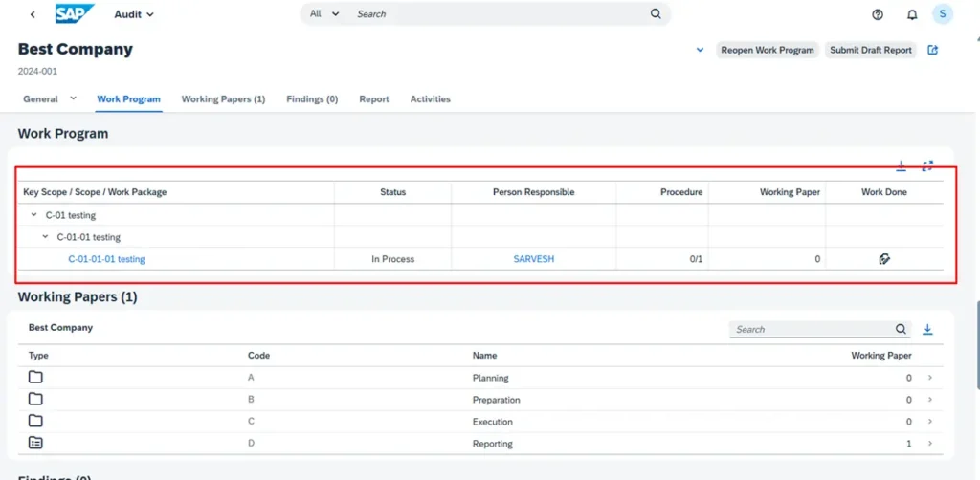
Task: Expand the header actions chevron
Action: [x=700, y=50]
